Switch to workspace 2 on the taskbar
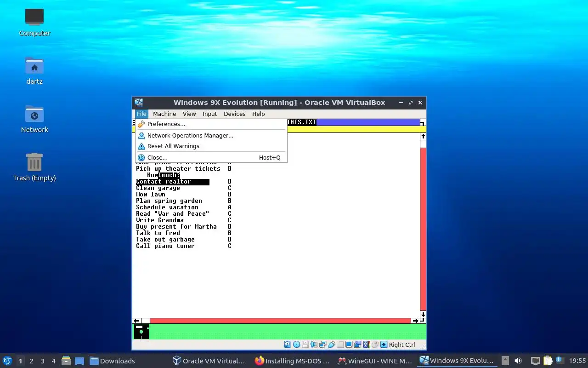 coord(32,361)
